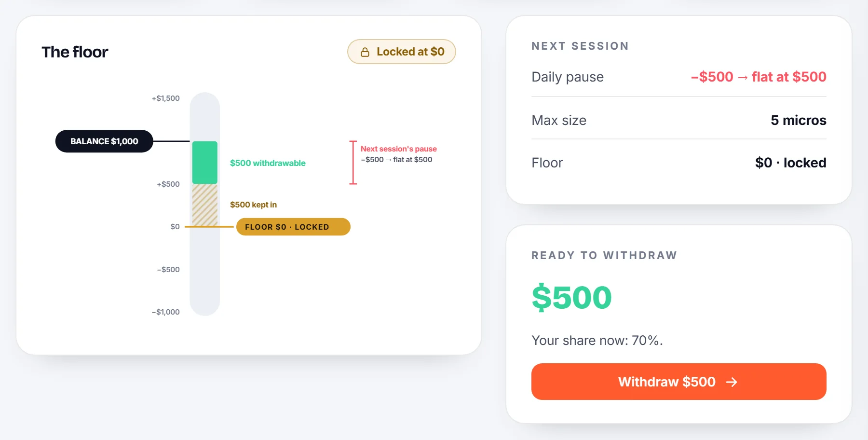The image size is (868, 440).
Task: Click the Your share now: 70% text
Action: tap(597, 341)
